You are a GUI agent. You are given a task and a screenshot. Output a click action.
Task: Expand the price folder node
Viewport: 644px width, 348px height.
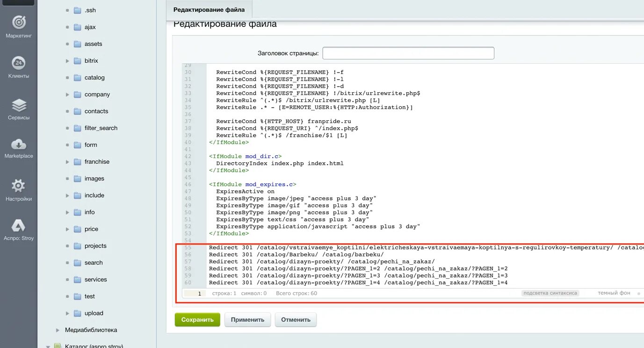tap(67, 229)
